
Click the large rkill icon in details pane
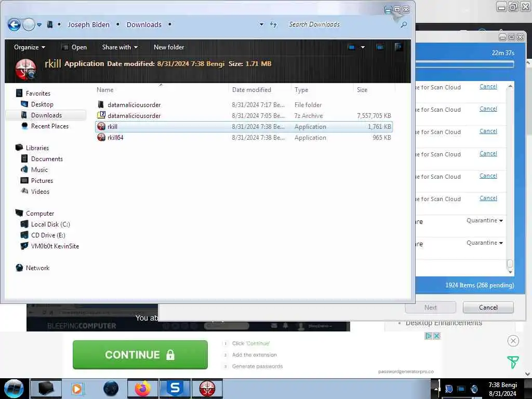pos(26,69)
